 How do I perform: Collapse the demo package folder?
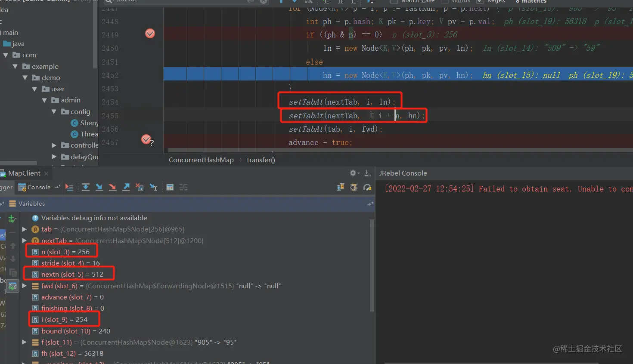pos(25,77)
